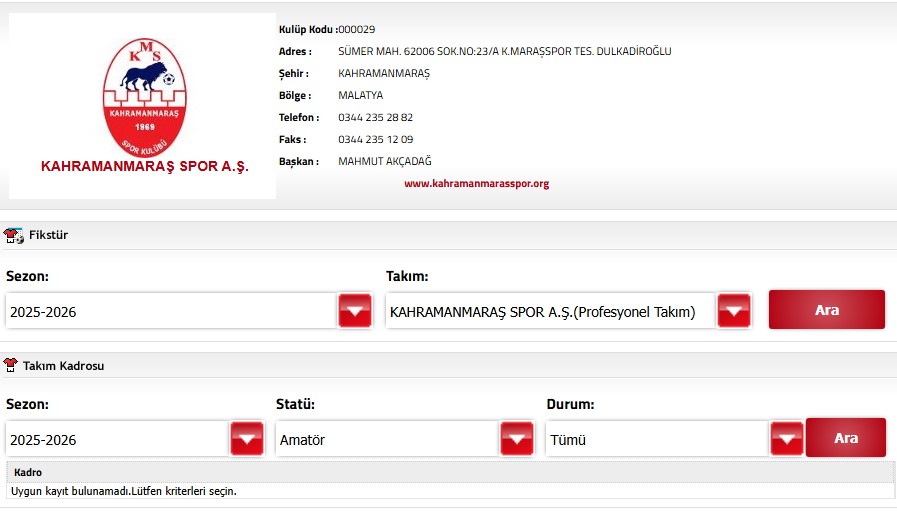Click the red jersey icon beside Takım Kadrosu
The height and width of the screenshot is (512, 897).
(10, 365)
